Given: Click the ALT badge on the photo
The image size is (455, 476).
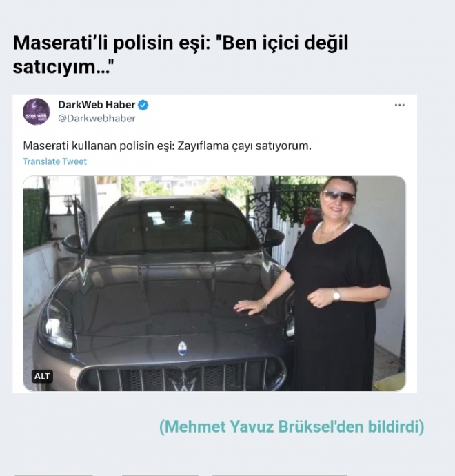Looking at the screenshot, I should click(x=42, y=376).
